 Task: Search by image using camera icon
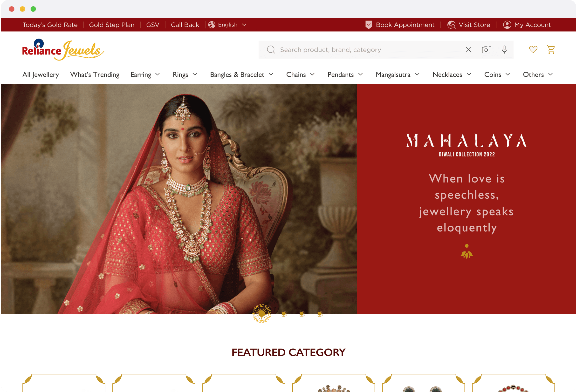pos(486,50)
